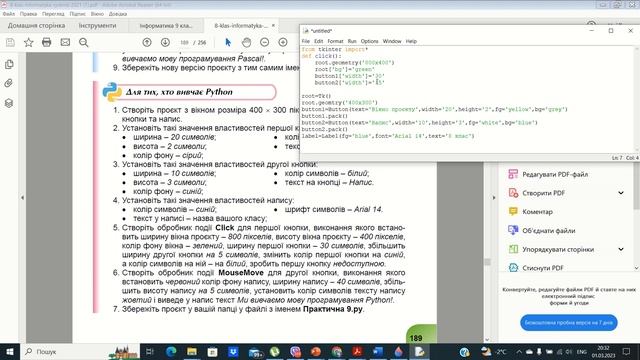
Task: Click the code line 'root=Tk()' in IDLE
Action: (316, 96)
